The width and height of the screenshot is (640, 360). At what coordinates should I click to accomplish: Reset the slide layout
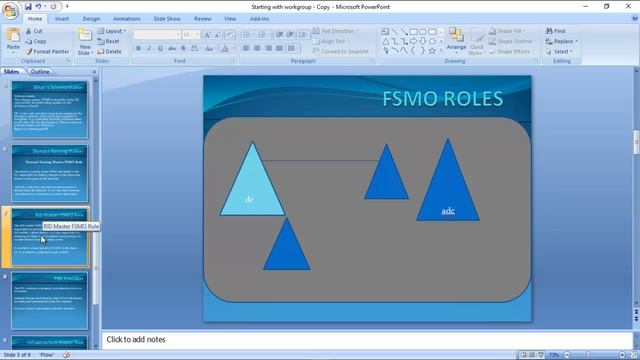tap(108, 41)
